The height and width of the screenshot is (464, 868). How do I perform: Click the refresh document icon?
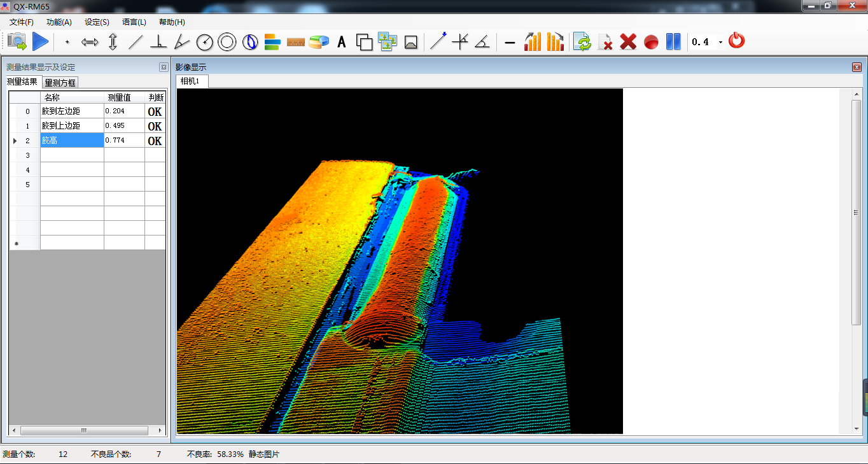tap(582, 43)
